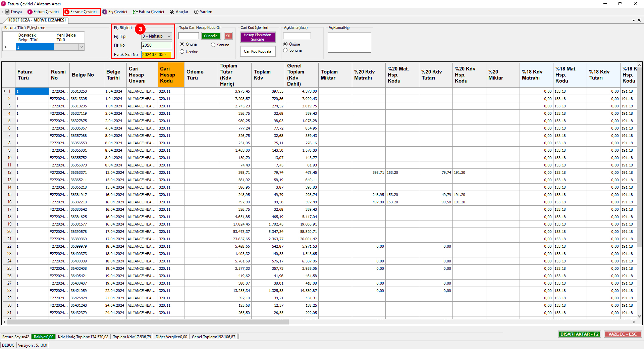This screenshot has height=349, width=644.
Task: Click the Ödeme Türü column header
Action: 201,75
